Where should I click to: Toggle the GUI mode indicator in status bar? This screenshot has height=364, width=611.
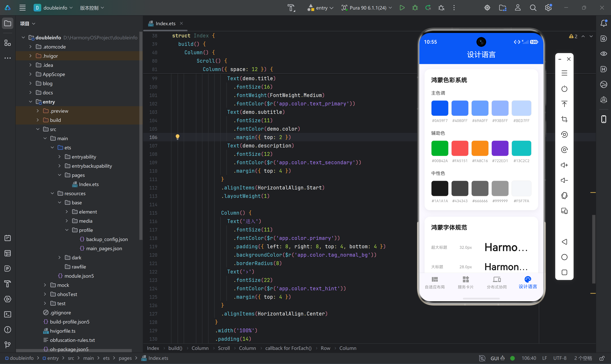497,358
